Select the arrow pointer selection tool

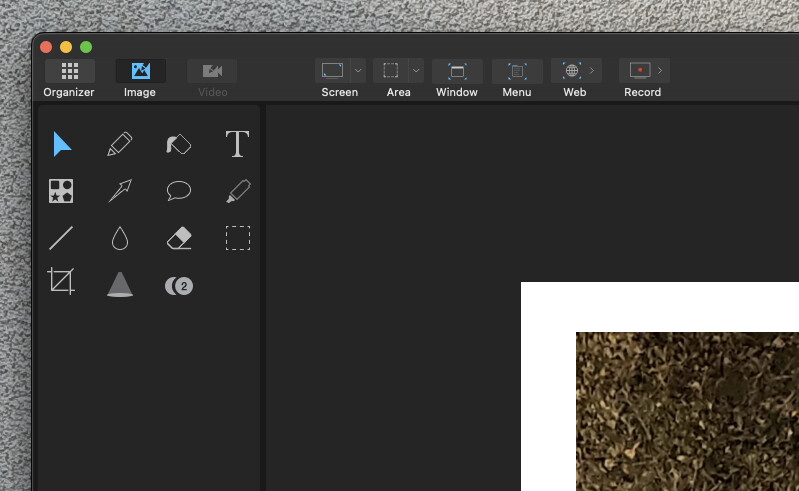(62, 144)
